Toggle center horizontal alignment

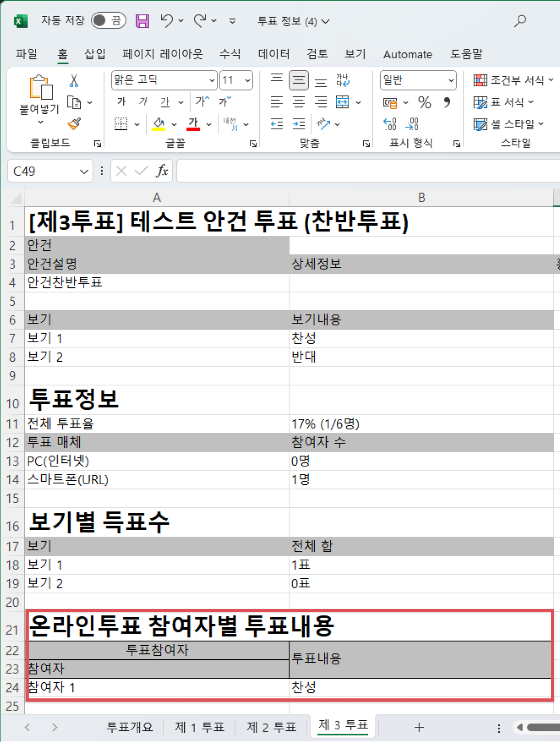[298, 102]
